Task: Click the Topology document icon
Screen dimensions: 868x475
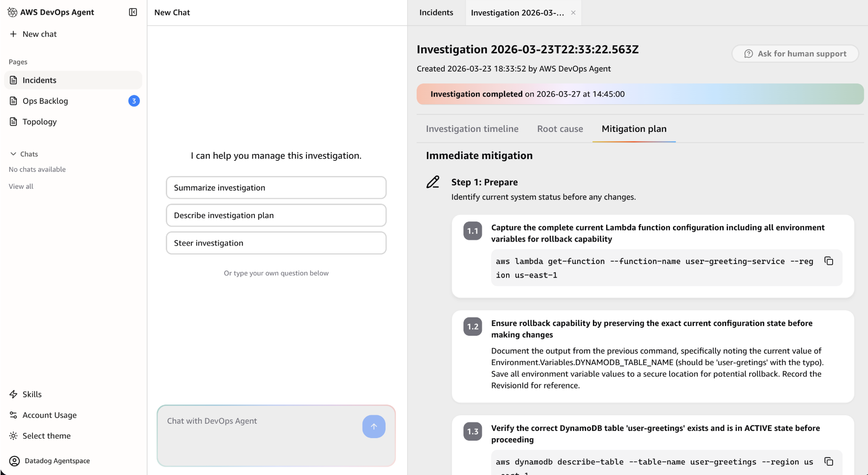Action: 13,122
